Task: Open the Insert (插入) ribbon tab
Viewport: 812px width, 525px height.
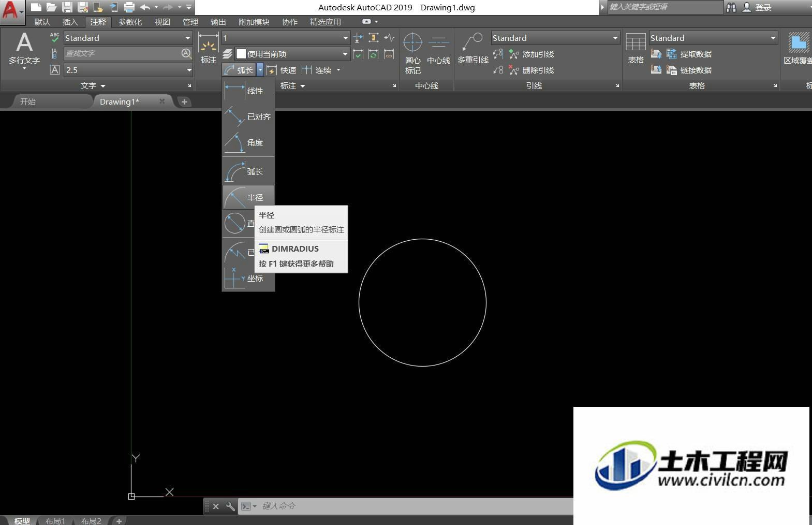Action: [70, 22]
